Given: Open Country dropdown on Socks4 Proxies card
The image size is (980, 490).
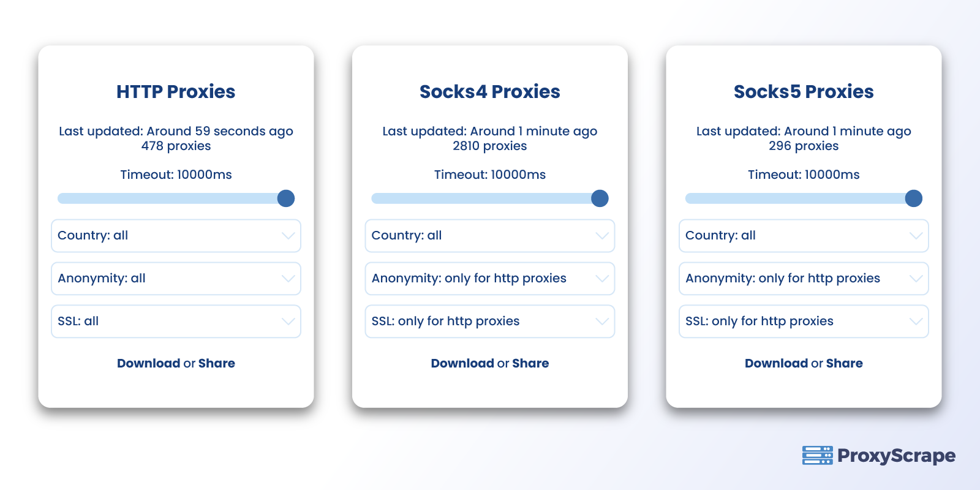Looking at the screenshot, I should pos(490,236).
